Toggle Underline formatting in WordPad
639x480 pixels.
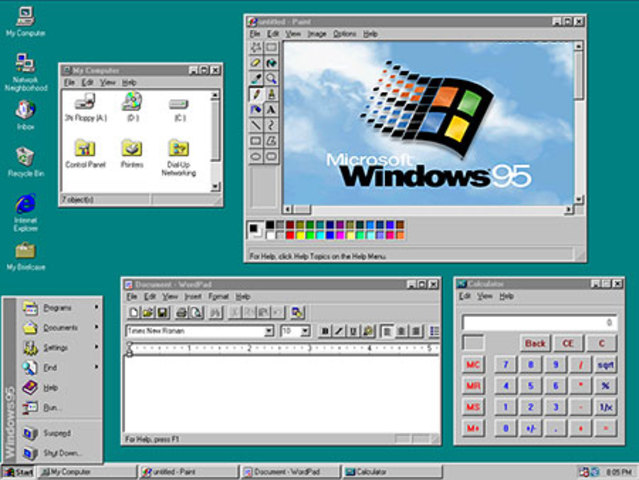click(353, 331)
